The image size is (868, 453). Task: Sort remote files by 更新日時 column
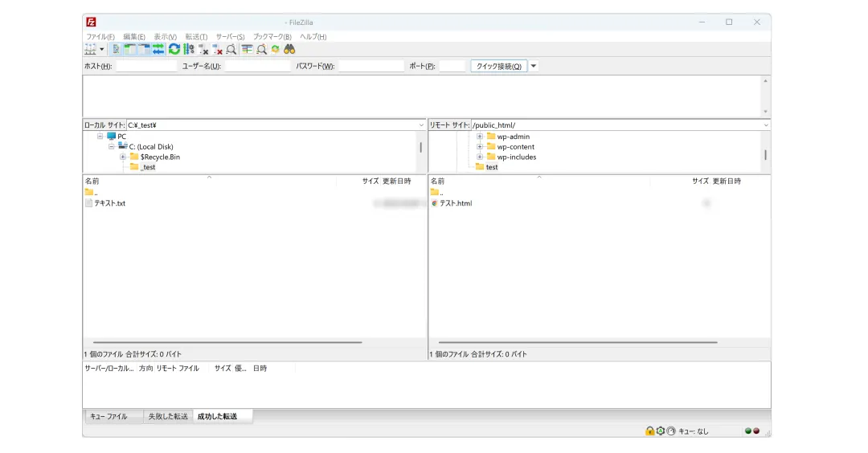(727, 181)
